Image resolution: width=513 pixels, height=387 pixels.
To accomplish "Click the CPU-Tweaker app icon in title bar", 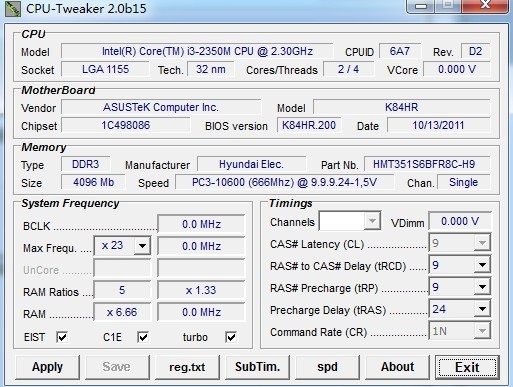I will click(x=13, y=8).
